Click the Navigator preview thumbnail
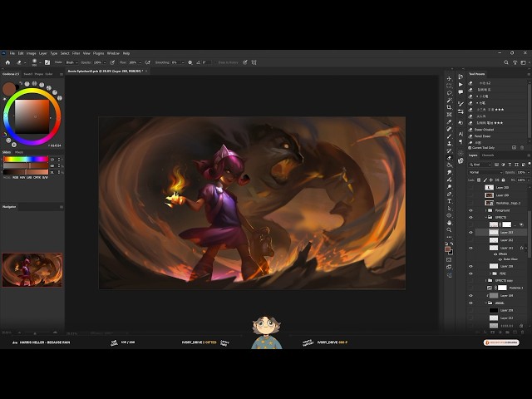532x399 pixels. [32, 269]
